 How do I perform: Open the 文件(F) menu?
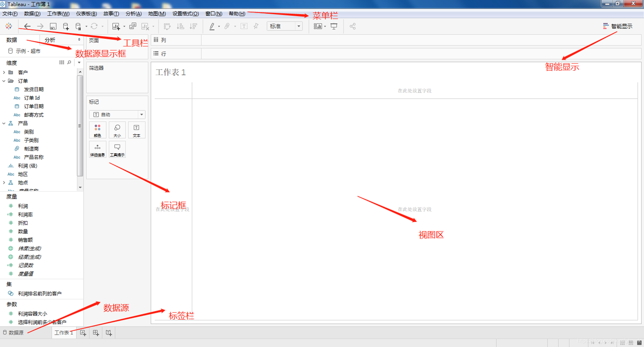pyautogui.click(x=10, y=14)
